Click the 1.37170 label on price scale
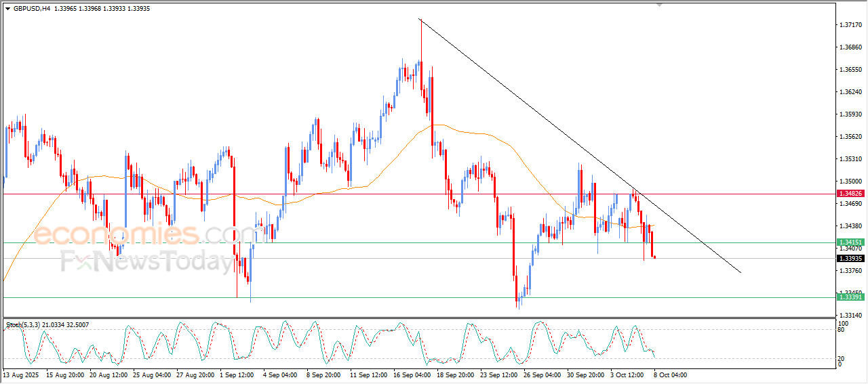The width and height of the screenshot is (868, 384). pos(850,25)
